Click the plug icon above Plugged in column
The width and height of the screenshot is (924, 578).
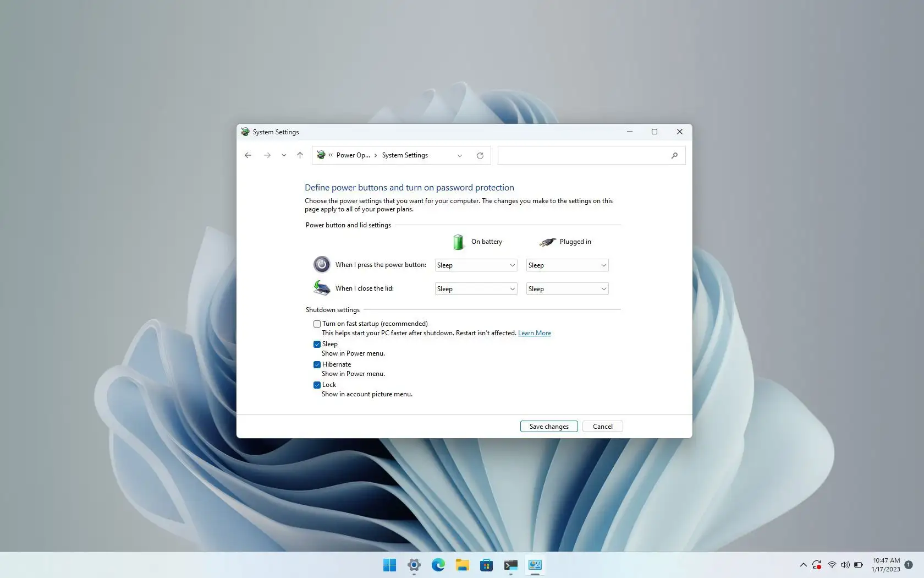coord(547,242)
